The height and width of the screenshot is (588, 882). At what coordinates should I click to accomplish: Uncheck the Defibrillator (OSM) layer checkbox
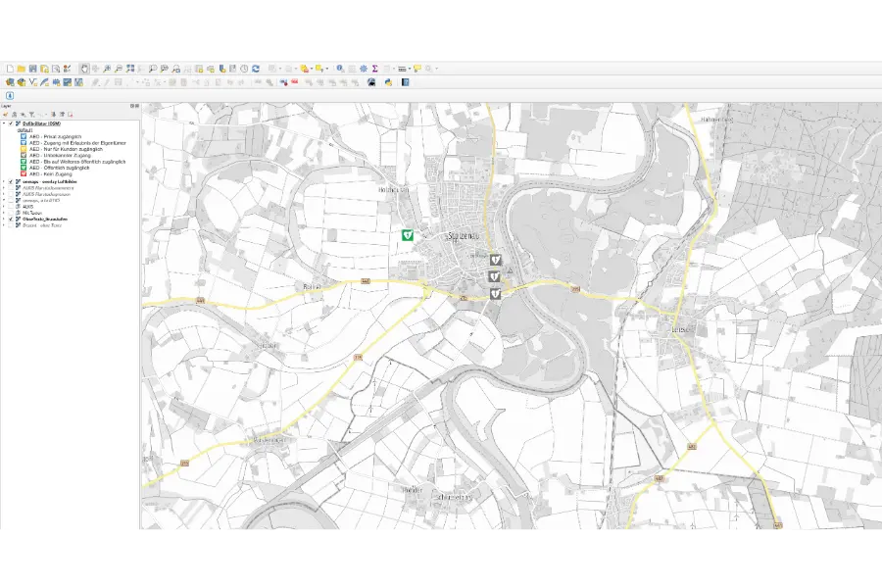coord(11,123)
